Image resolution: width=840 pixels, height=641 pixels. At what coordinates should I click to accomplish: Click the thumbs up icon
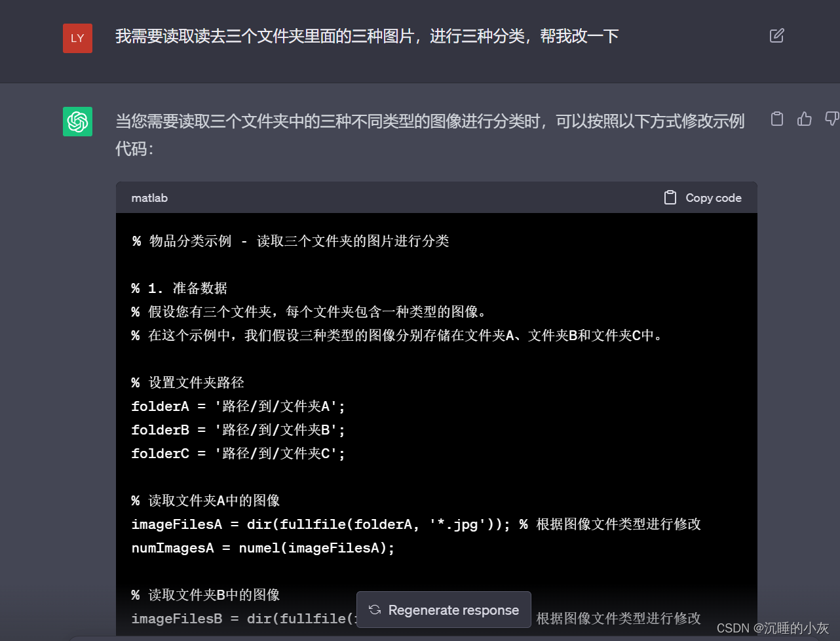[x=805, y=119]
